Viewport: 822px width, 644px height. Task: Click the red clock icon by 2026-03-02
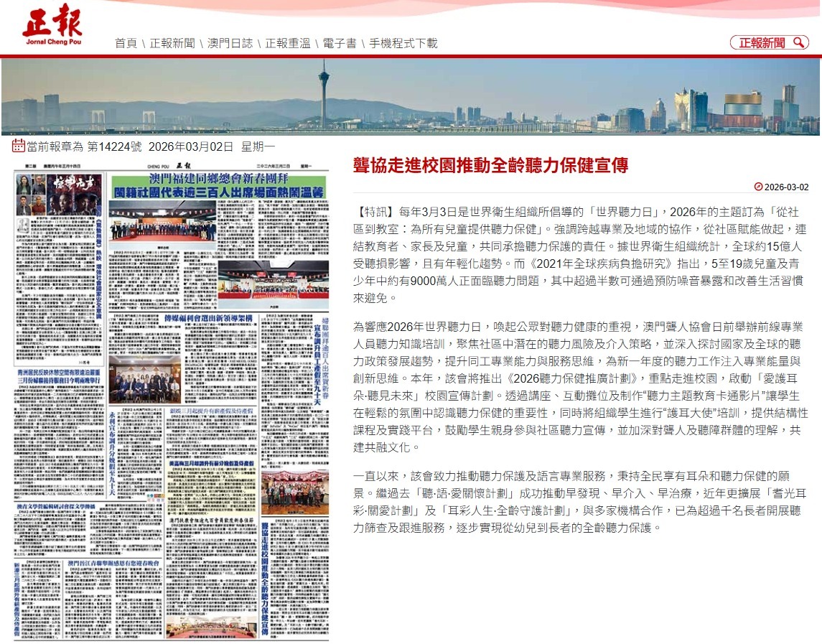pos(759,187)
